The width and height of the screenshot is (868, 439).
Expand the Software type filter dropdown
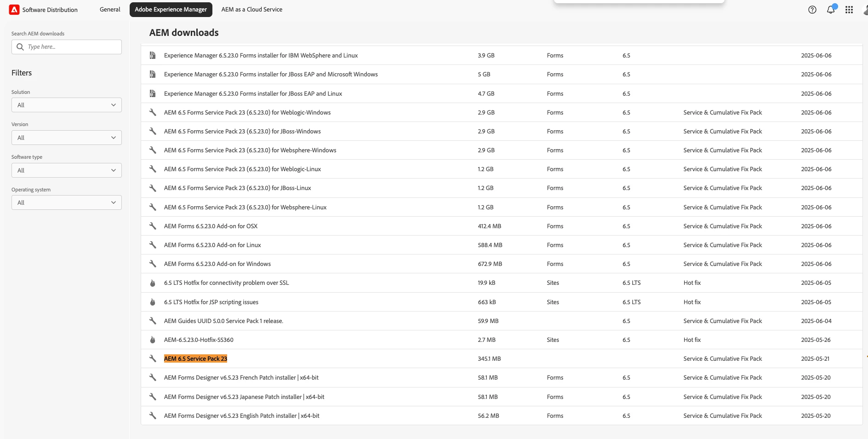pos(67,170)
